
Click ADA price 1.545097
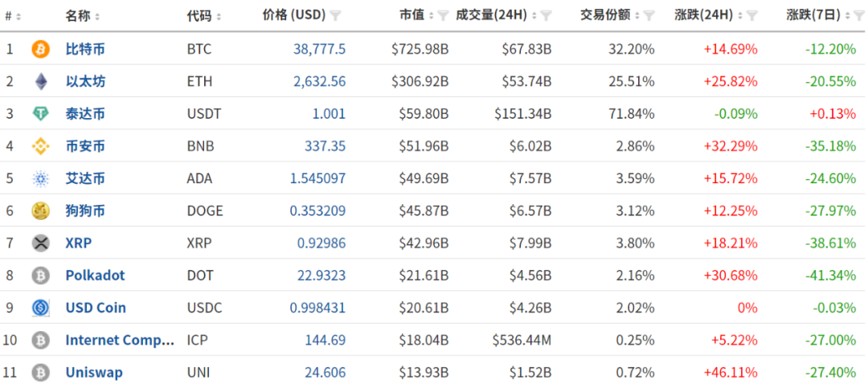tap(317, 178)
